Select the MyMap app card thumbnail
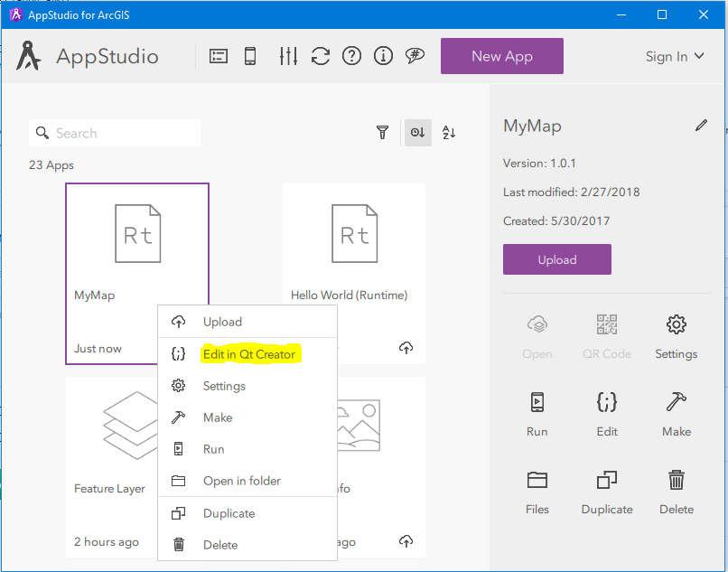Image resolution: width=728 pixels, height=572 pixels. 137,234
